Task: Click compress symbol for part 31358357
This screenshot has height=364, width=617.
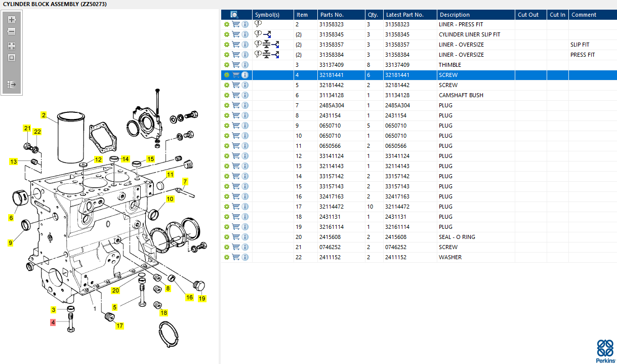Action: click(267, 45)
